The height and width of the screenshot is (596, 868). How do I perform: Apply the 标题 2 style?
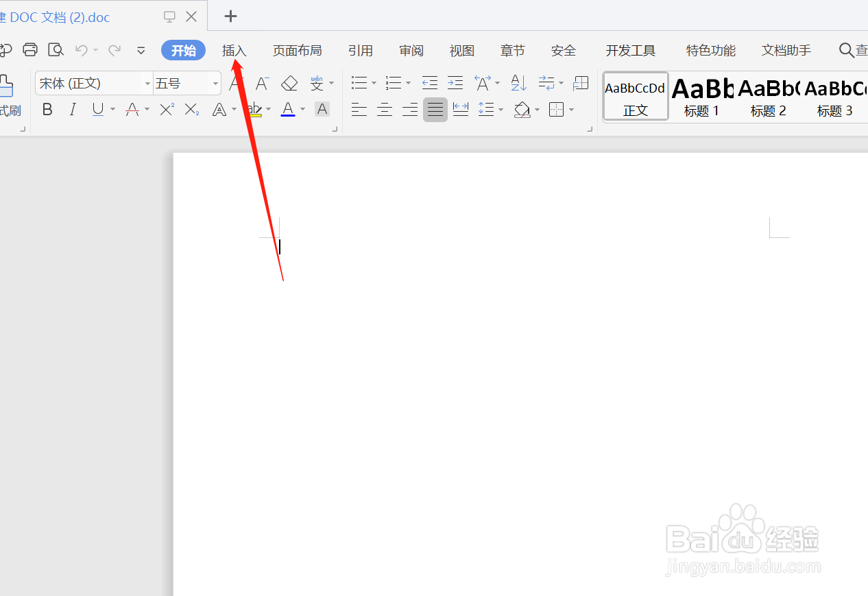point(768,97)
